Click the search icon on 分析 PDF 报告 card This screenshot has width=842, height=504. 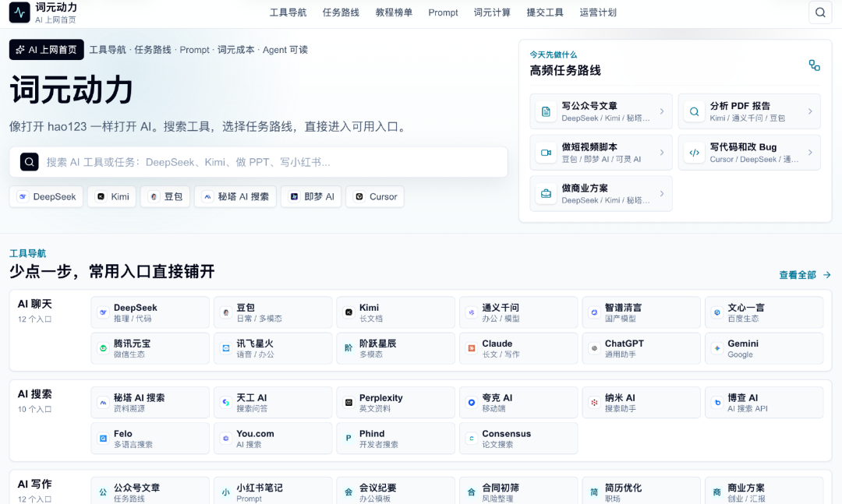[x=695, y=111]
